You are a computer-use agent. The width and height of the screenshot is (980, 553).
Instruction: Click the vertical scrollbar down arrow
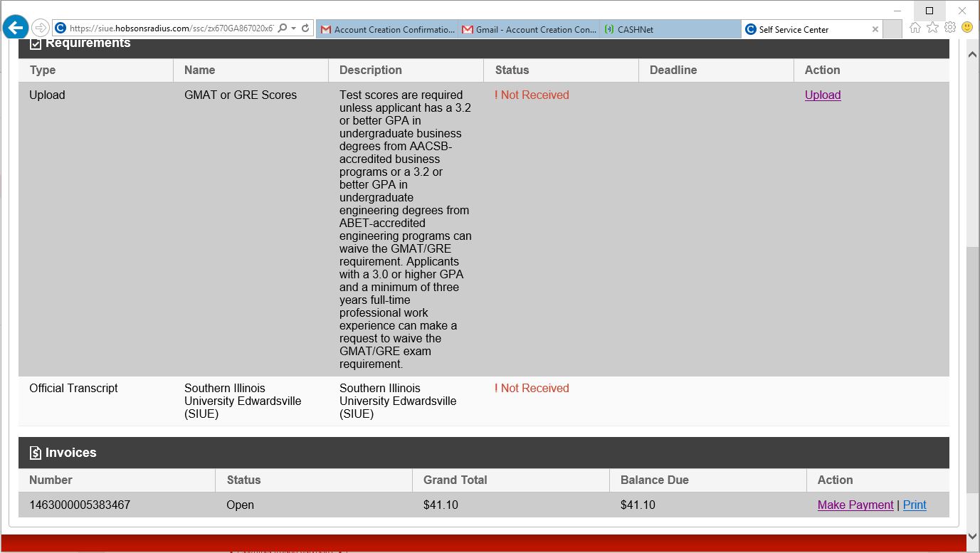972,536
